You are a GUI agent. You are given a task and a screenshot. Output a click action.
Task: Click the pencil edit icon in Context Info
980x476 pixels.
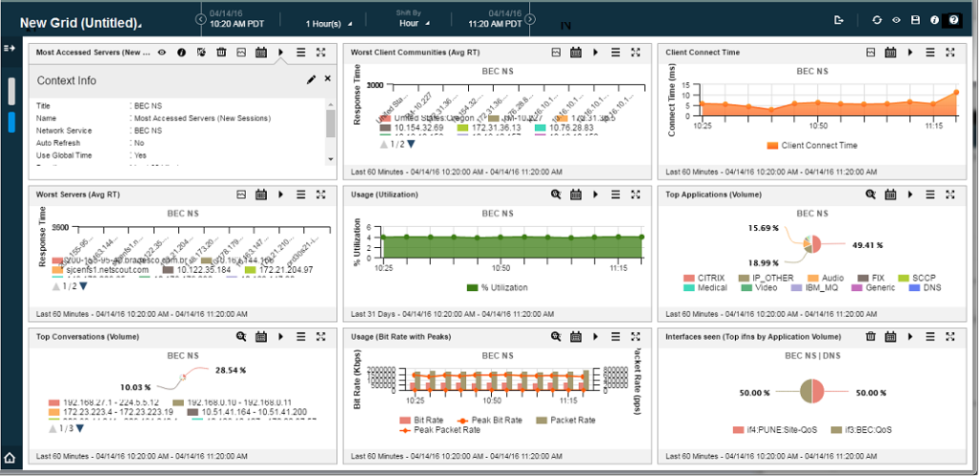coord(311,79)
